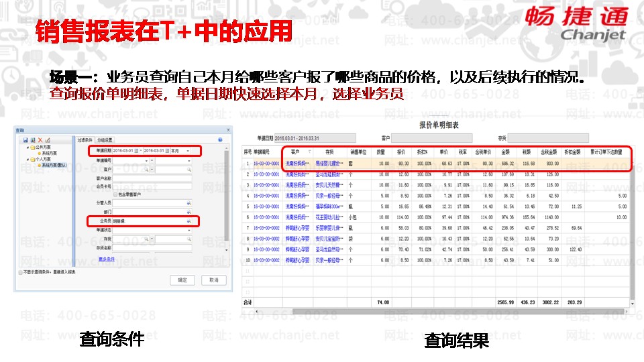Open document 16-03-00-0001 link in row 1
Screen dimensions: 644x362
[266, 164]
